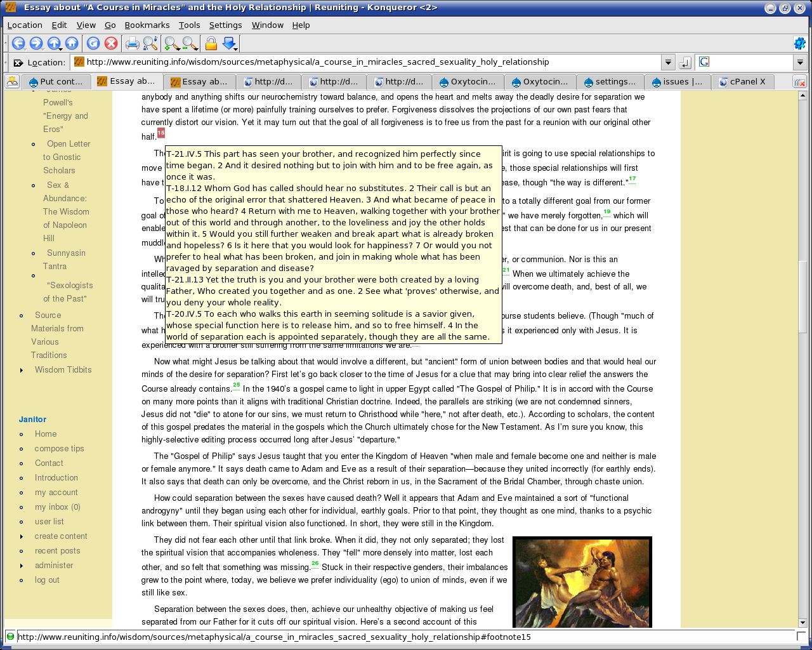Click the security padlock icon
This screenshot has width=812, height=650.
[x=211, y=43]
